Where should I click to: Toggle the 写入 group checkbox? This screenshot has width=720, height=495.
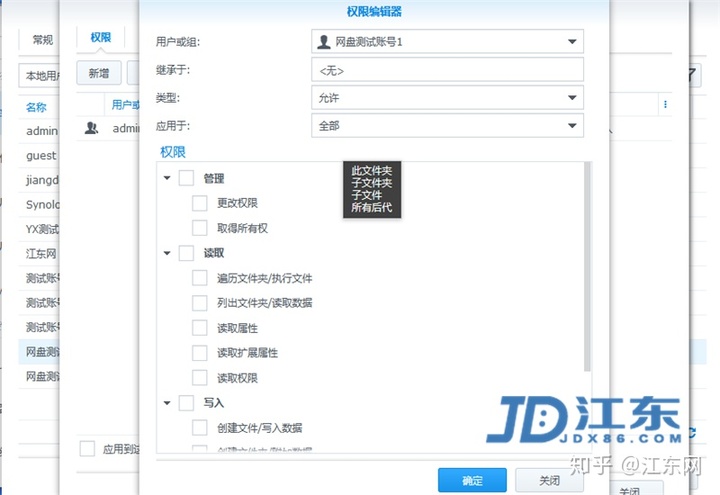[186, 403]
